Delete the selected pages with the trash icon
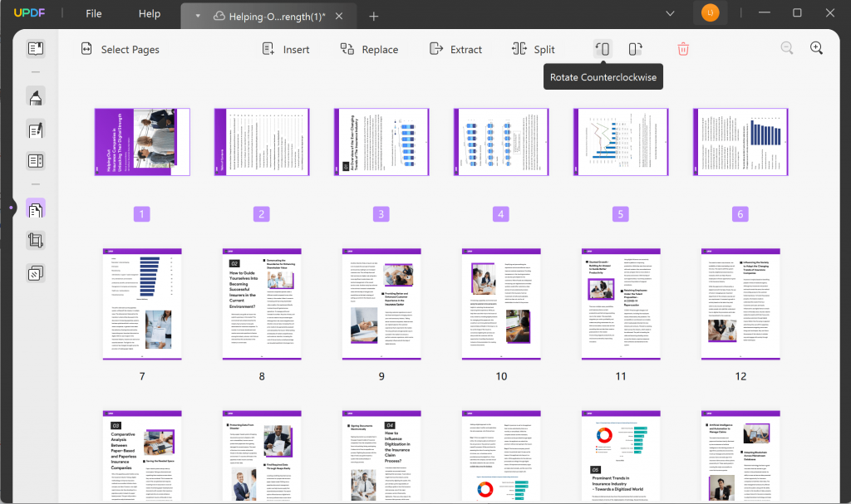This screenshot has width=851, height=504. pyautogui.click(x=682, y=49)
